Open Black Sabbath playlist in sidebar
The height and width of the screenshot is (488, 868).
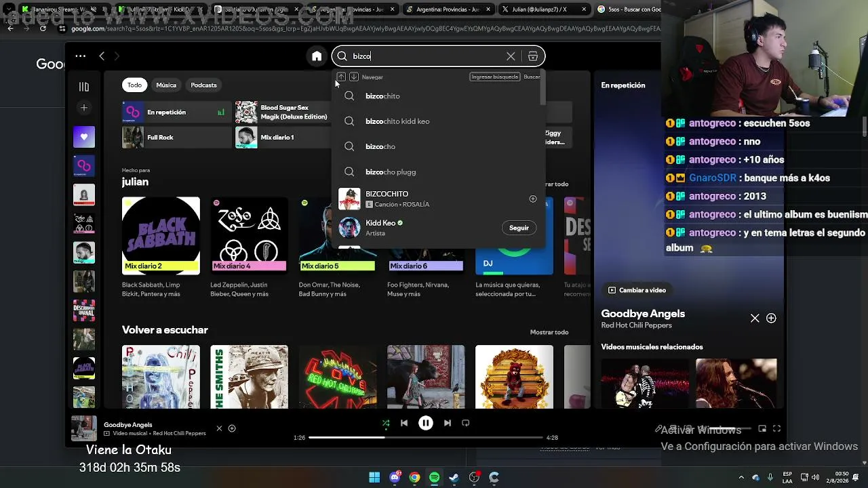click(84, 368)
